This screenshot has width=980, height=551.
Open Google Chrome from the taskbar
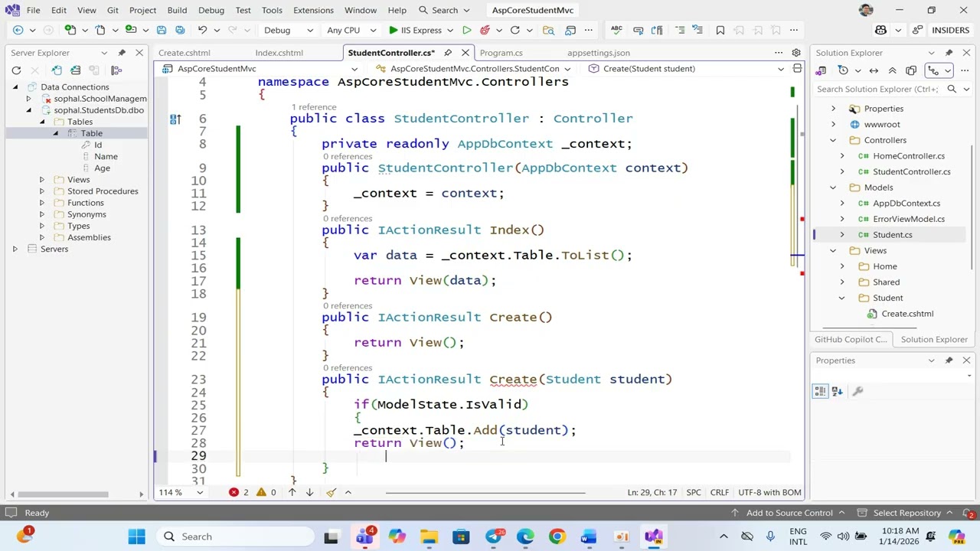(x=557, y=536)
